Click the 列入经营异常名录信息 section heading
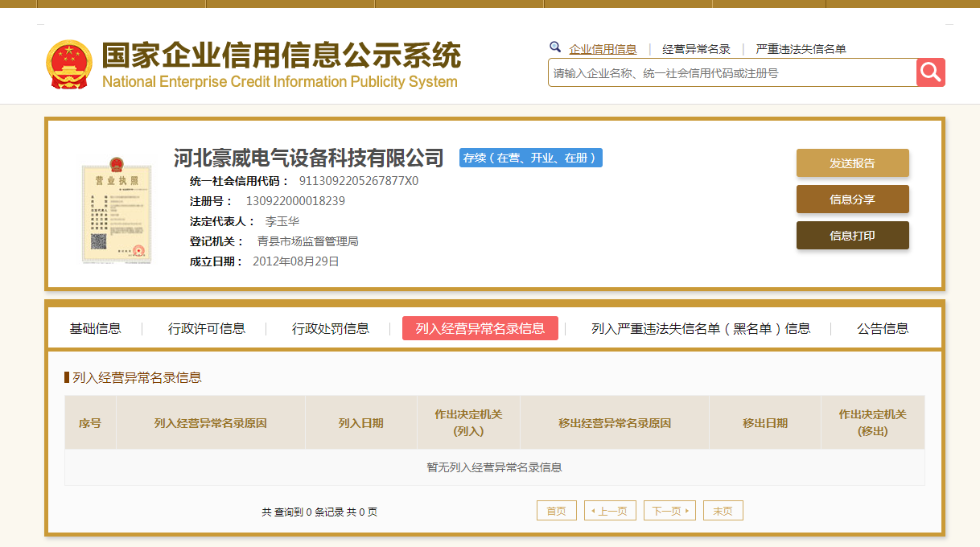 137,377
